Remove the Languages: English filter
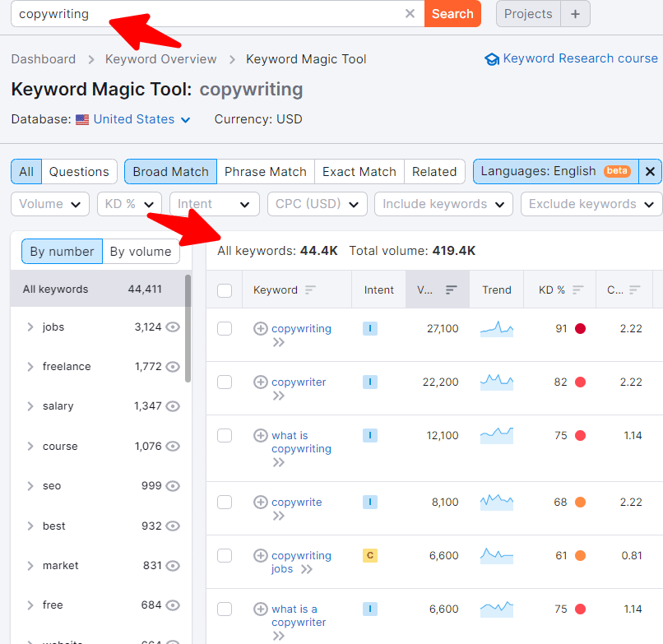663x644 pixels. [x=650, y=171]
